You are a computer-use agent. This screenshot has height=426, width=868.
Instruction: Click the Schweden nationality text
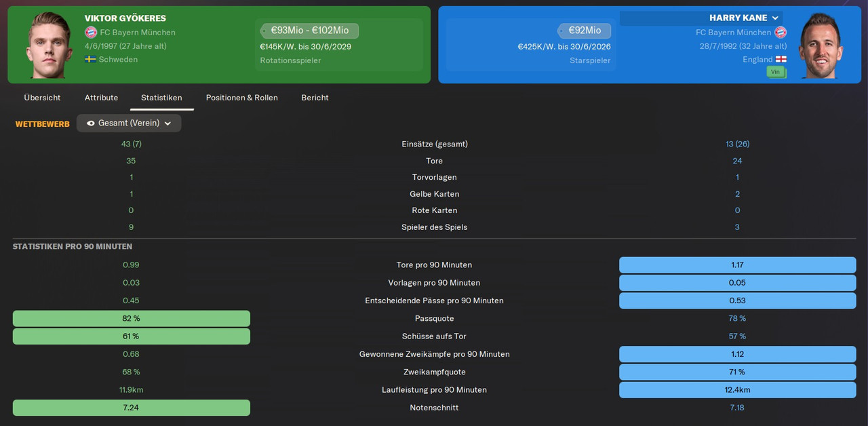point(118,60)
